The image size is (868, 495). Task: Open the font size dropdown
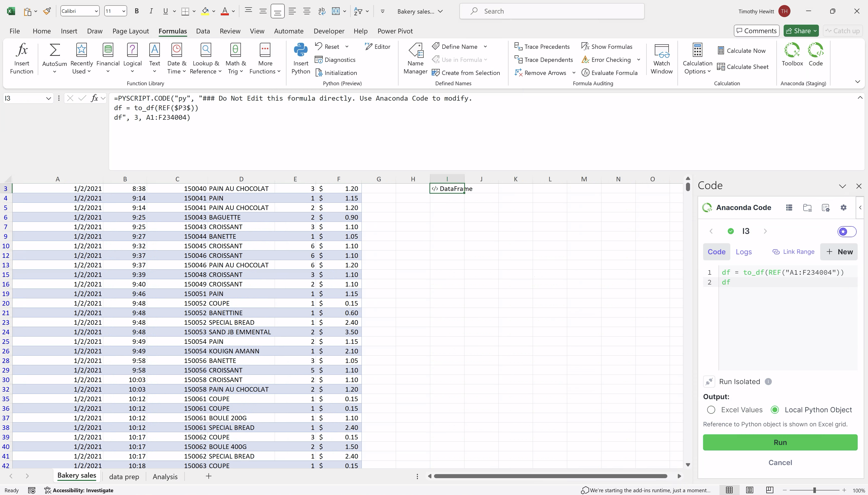pyautogui.click(x=124, y=11)
